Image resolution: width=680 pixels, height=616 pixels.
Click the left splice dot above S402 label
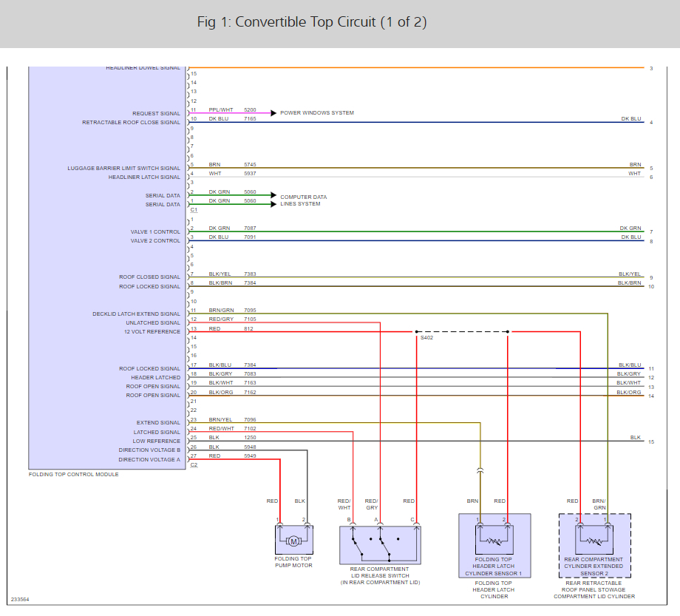[416, 332]
